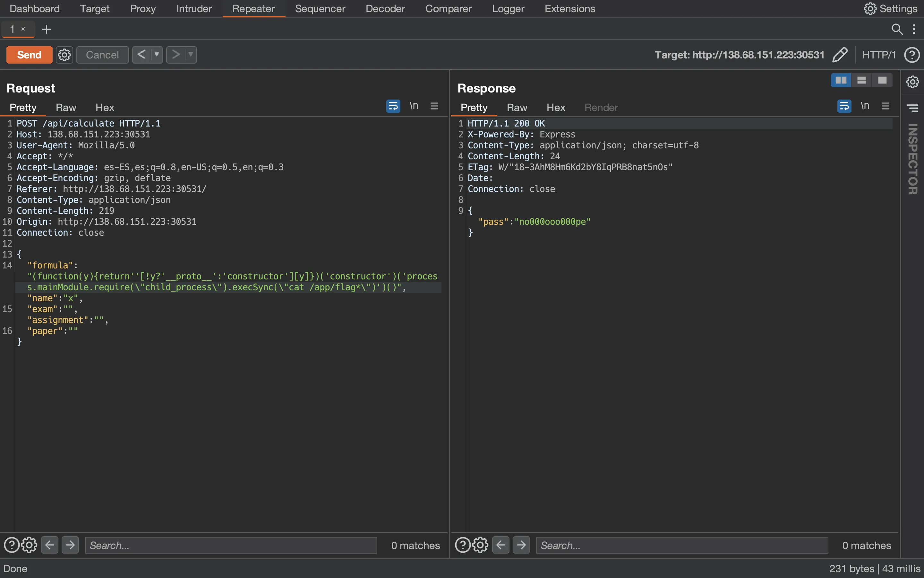Image resolution: width=924 pixels, height=578 pixels.
Task: Switch to the Dashboard tab
Action: coord(35,8)
